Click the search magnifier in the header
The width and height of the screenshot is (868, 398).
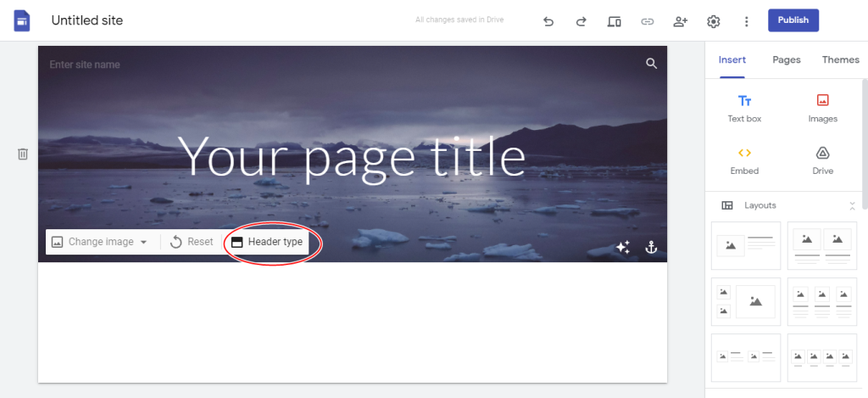click(x=652, y=63)
